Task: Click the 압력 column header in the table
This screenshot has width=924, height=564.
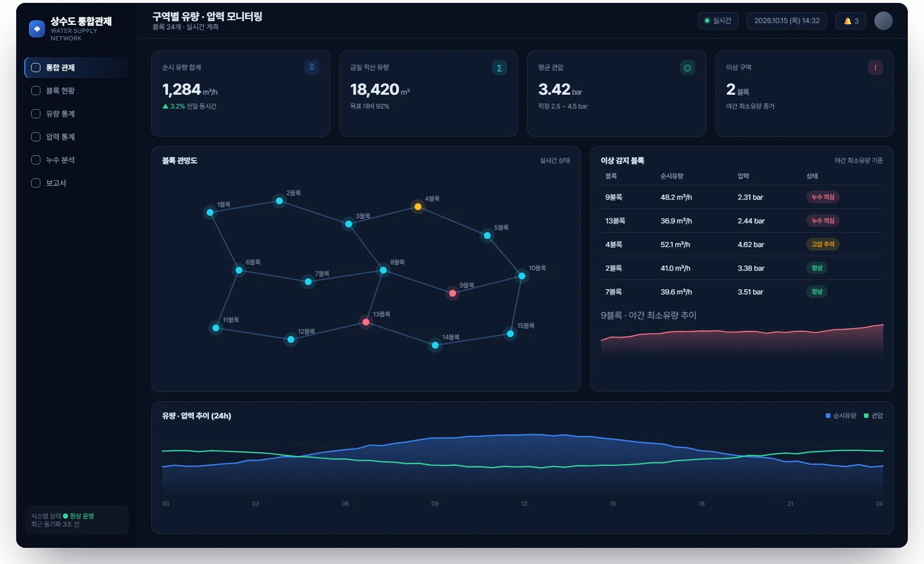Action: coord(743,176)
